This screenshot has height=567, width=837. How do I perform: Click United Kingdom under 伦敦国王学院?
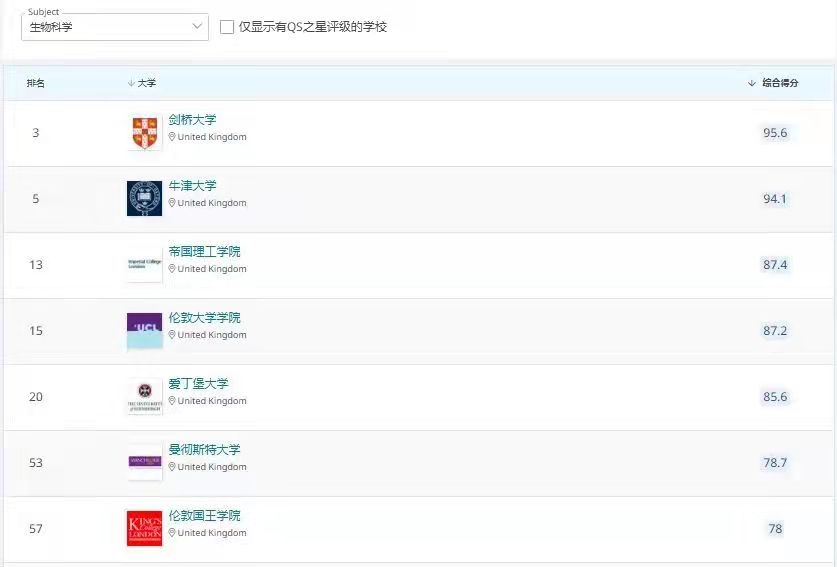click(x=212, y=533)
